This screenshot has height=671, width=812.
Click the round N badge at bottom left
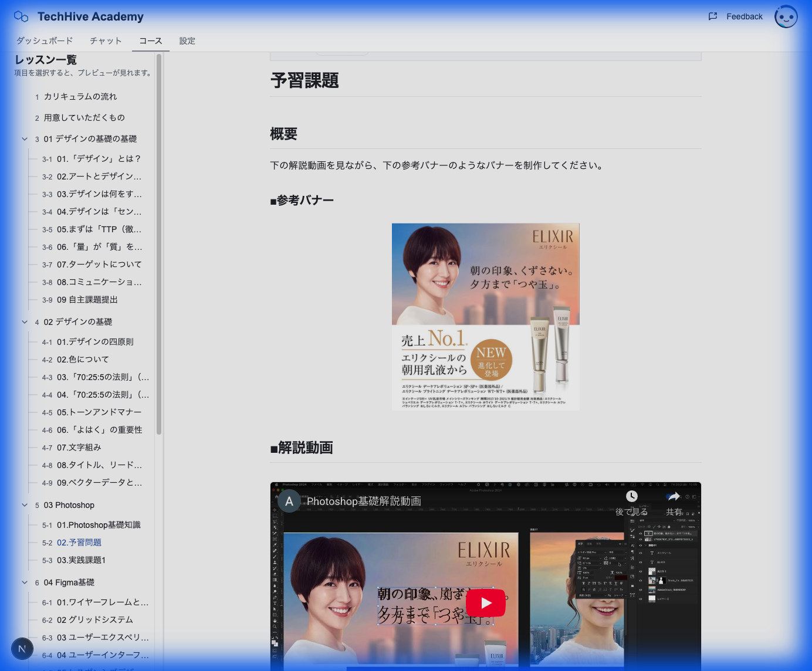22,649
